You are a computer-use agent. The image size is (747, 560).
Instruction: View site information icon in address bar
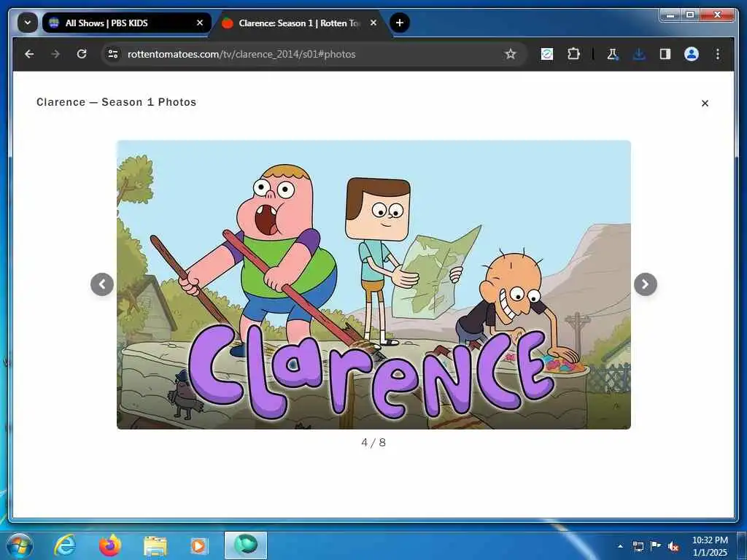(113, 54)
